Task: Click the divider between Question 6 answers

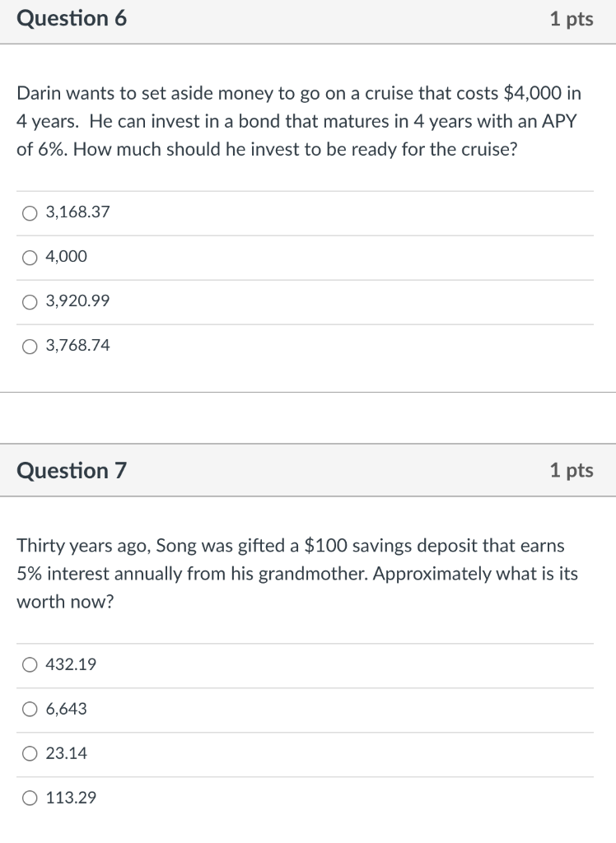Action: 308,235
